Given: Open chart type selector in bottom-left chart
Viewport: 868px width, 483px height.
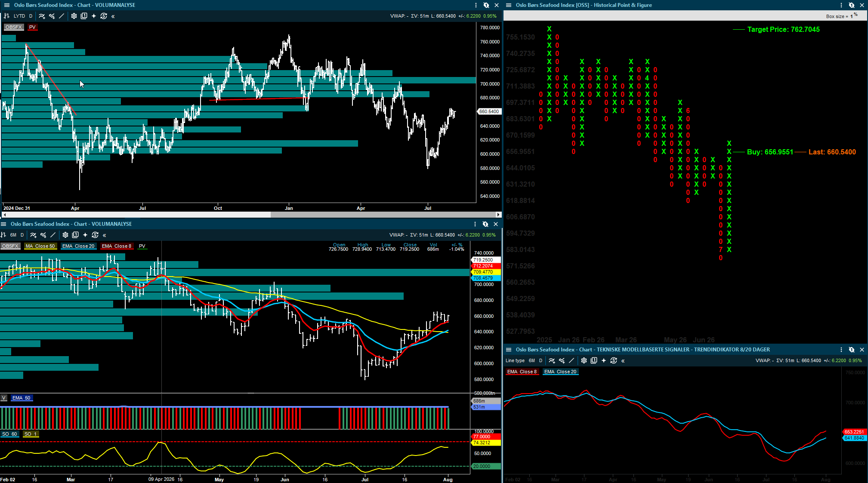Looking at the screenshot, I should point(3,235).
